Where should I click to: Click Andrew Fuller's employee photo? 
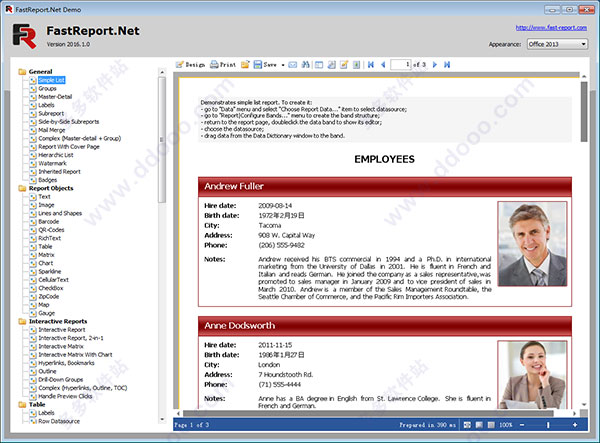532,244
